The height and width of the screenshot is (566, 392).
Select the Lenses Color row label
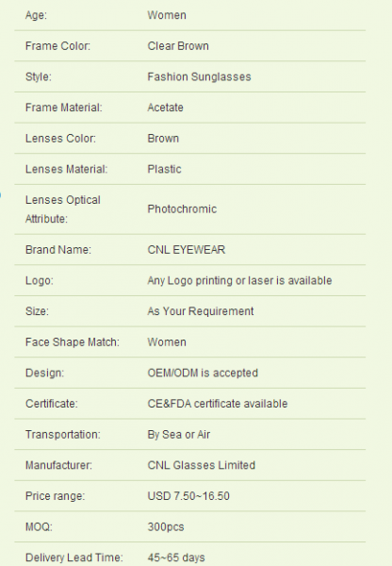(x=60, y=139)
